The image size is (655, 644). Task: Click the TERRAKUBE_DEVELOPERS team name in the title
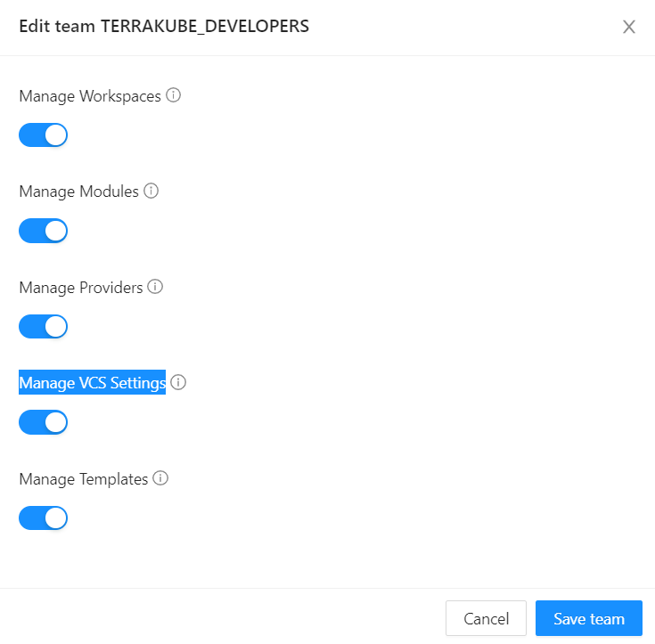point(205,26)
